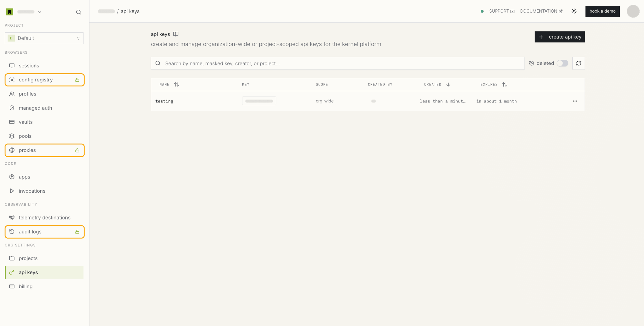Viewport: 644px width, 326px height.
Task: Click the refresh list icon button
Action: pyautogui.click(x=579, y=63)
